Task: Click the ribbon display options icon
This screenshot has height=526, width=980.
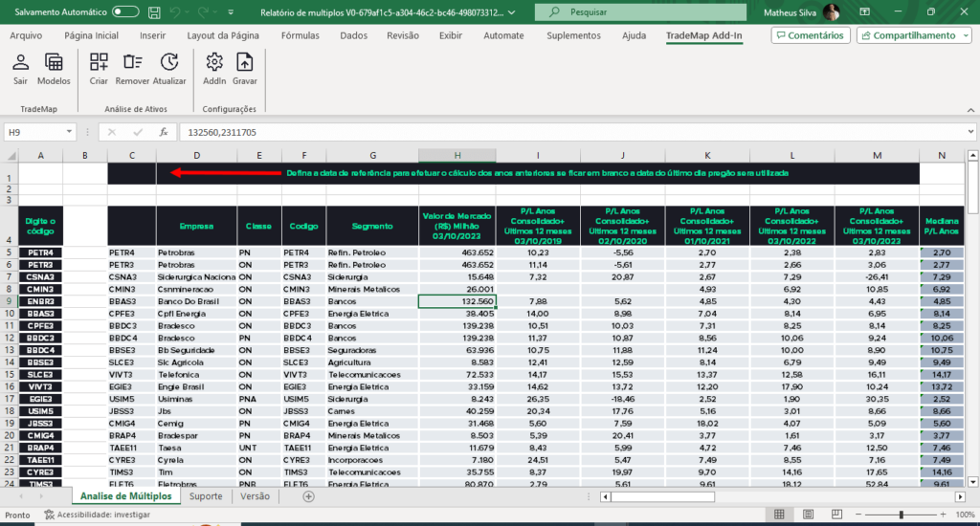Action: (865, 11)
